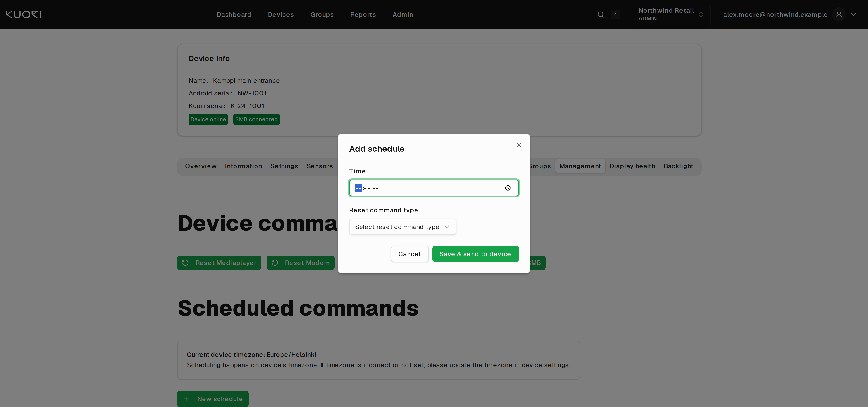The height and width of the screenshot is (407, 868).
Task: Open the time picker clock icon
Action: coord(508,188)
